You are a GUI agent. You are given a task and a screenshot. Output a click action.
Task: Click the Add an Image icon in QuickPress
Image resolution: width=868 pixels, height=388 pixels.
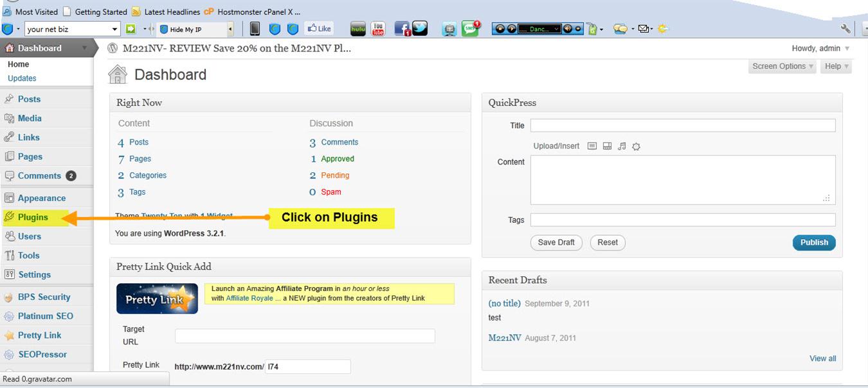[592, 146]
